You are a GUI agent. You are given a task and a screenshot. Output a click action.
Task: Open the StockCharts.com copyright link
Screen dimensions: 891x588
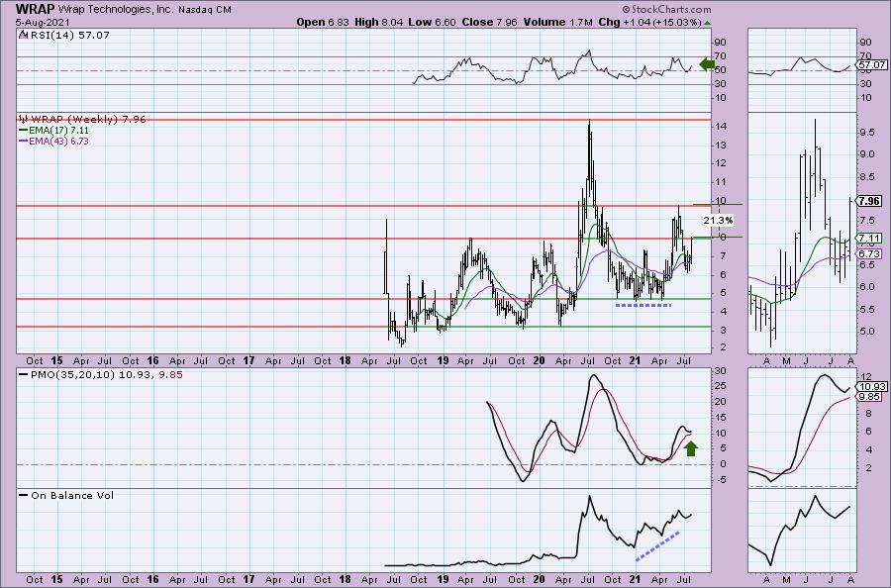pyautogui.click(x=666, y=9)
